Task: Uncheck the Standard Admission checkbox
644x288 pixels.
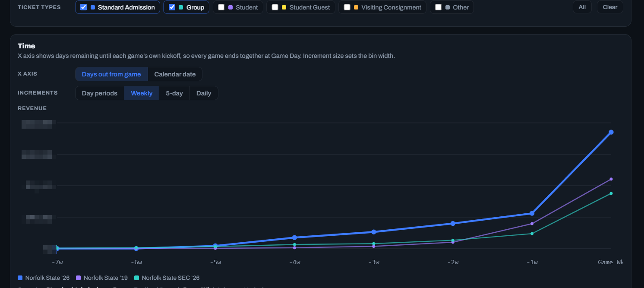Action: 84,7
